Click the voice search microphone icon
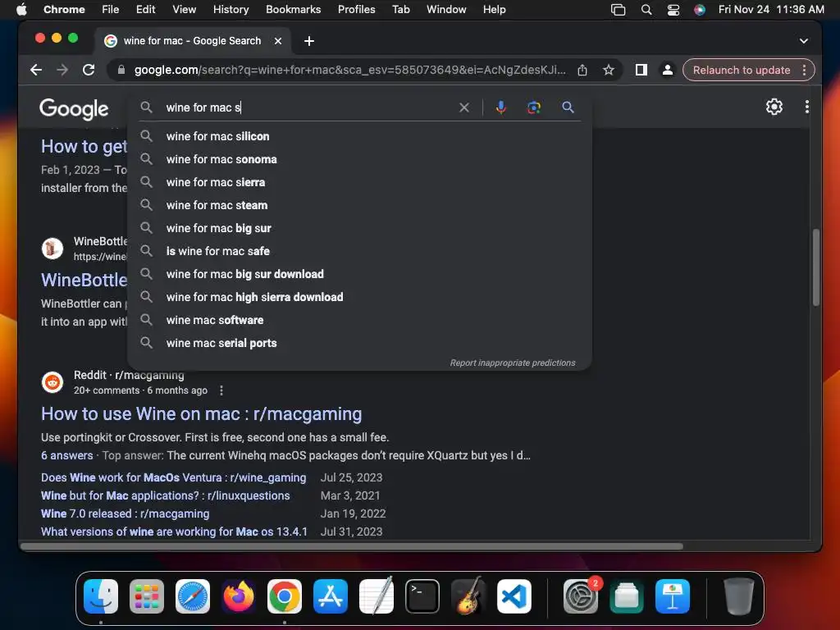 tap(501, 107)
